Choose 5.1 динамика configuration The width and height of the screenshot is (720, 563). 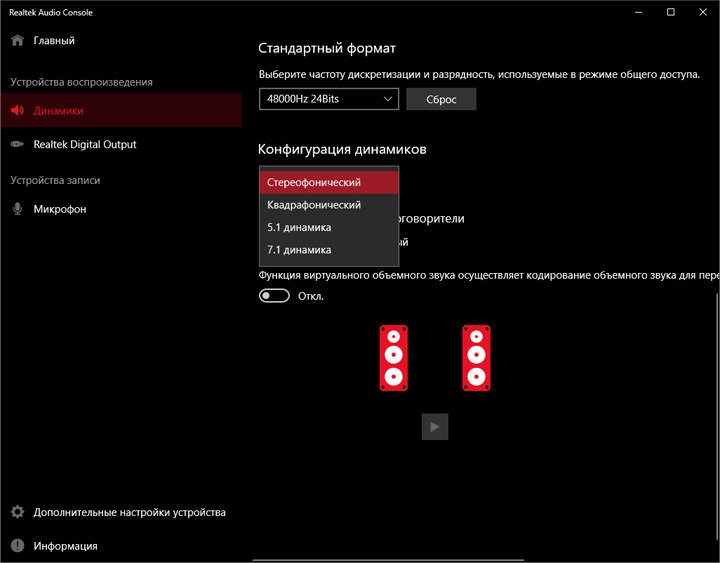coord(329,227)
